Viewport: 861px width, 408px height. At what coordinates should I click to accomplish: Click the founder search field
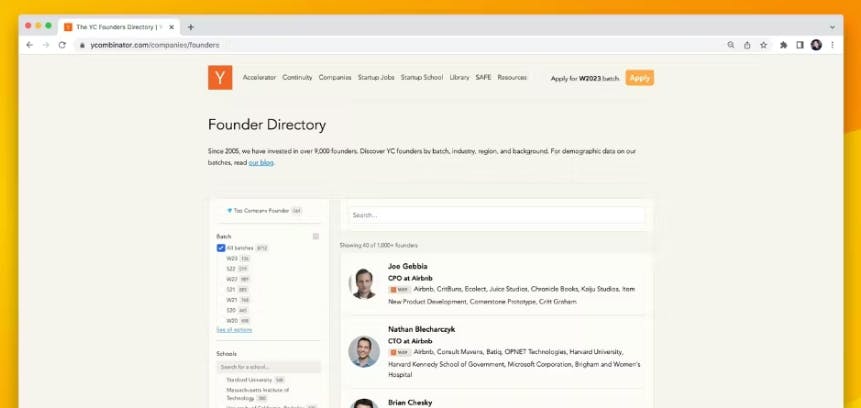point(497,215)
